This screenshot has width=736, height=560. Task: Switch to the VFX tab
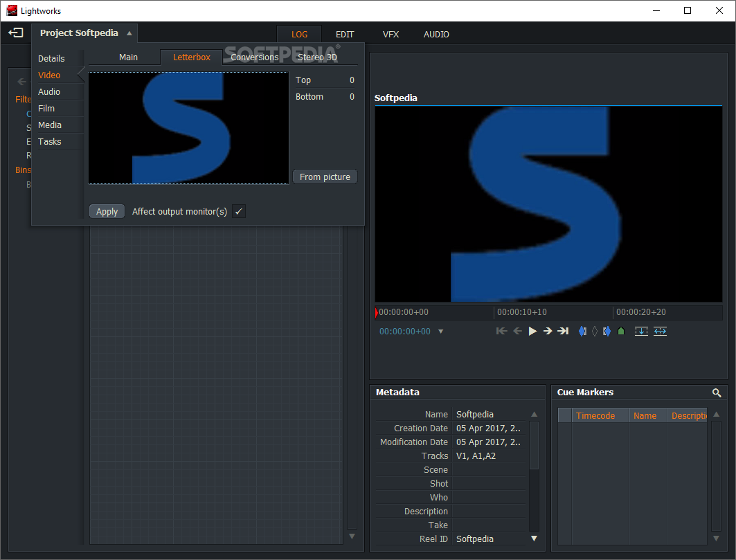[391, 35]
